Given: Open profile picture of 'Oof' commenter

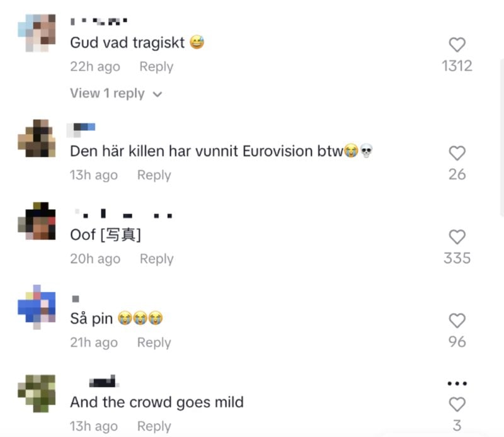Looking at the screenshot, I should coord(37,221).
